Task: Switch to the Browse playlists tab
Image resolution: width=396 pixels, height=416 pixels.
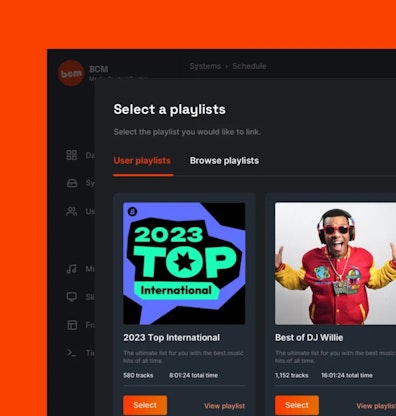Action: pyautogui.click(x=224, y=161)
